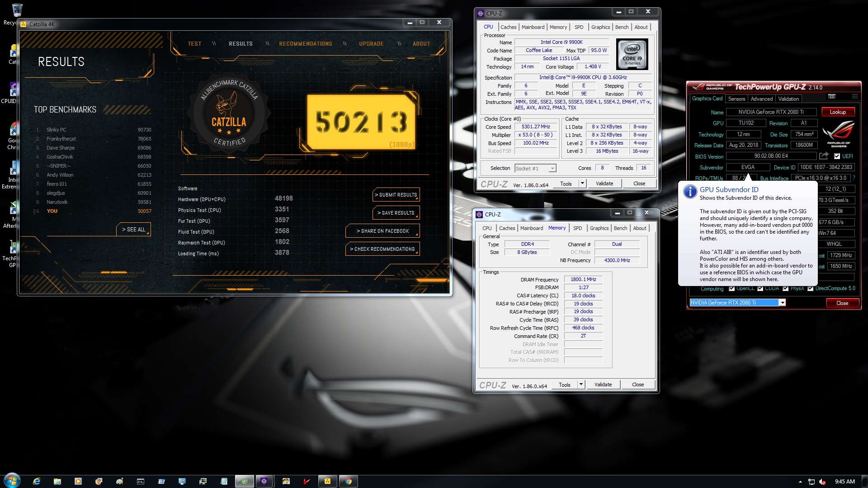The height and width of the screenshot is (488, 868).
Task: Switch to CPU-Z purple taskbar button
Action: coord(264,481)
